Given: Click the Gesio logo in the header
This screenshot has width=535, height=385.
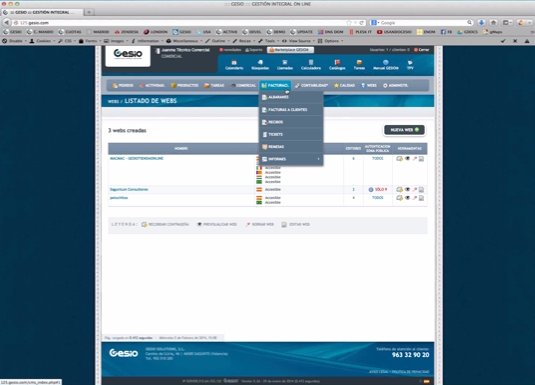Looking at the screenshot, I should [x=128, y=54].
